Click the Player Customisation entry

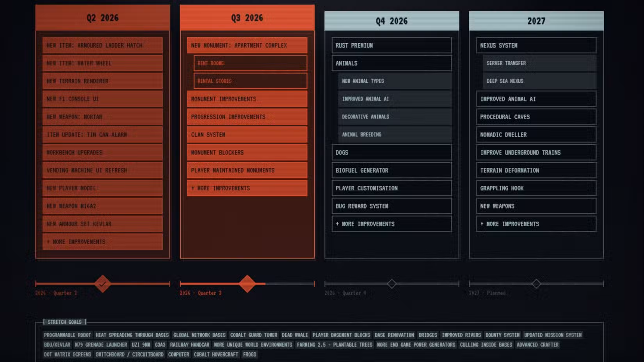[x=392, y=188]
